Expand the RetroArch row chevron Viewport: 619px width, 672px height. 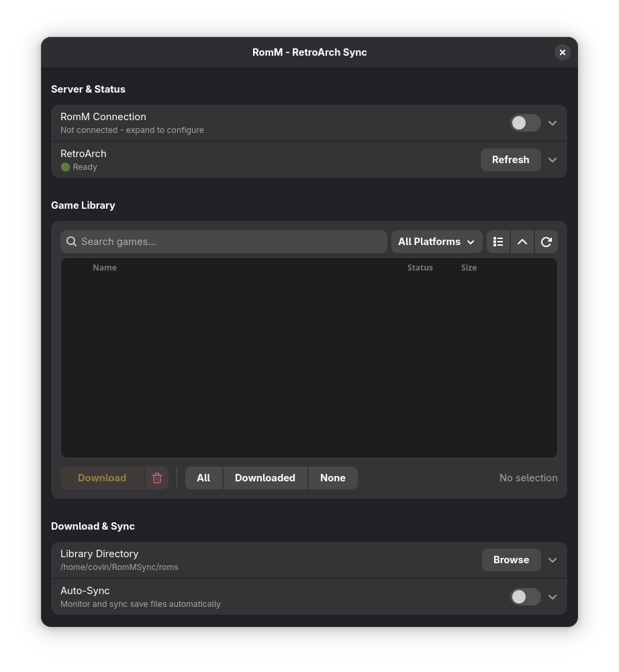[x=553, y=160]
